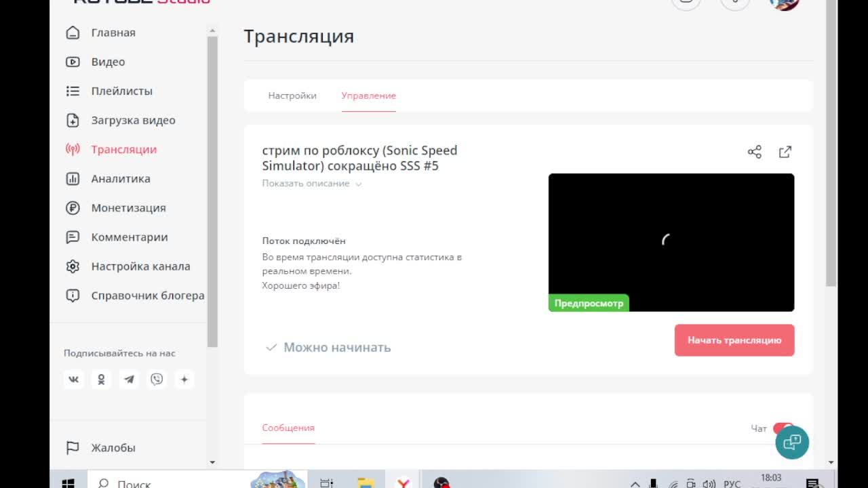
Task: Click Можно начинать status text
Action: click(337, 348)
